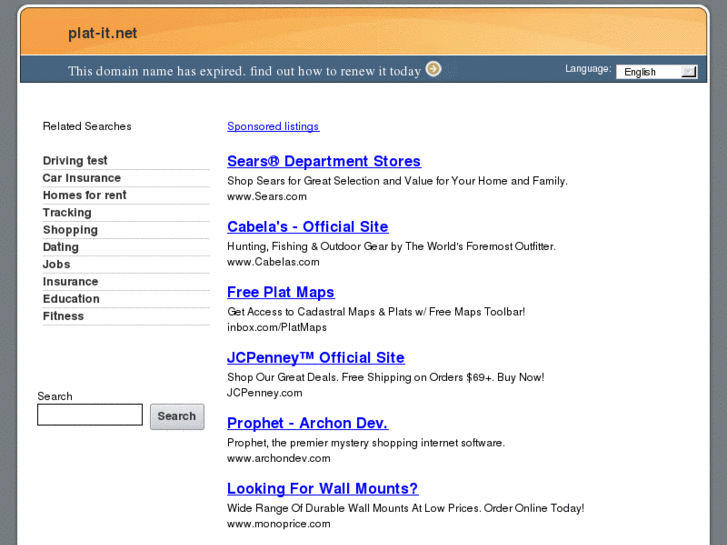This screenshot has width=727, height=545.
Task: Click the Search button
Action: click(177, 416)
